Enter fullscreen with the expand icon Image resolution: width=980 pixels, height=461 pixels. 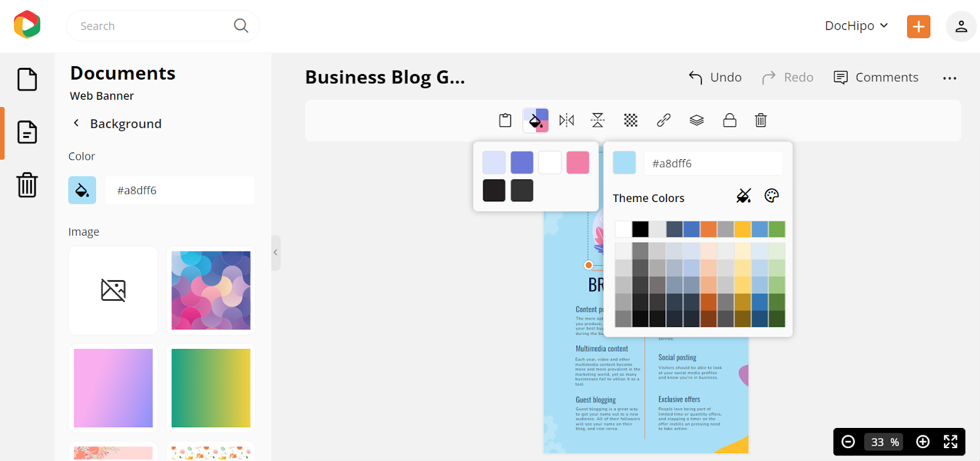[951, 442]
